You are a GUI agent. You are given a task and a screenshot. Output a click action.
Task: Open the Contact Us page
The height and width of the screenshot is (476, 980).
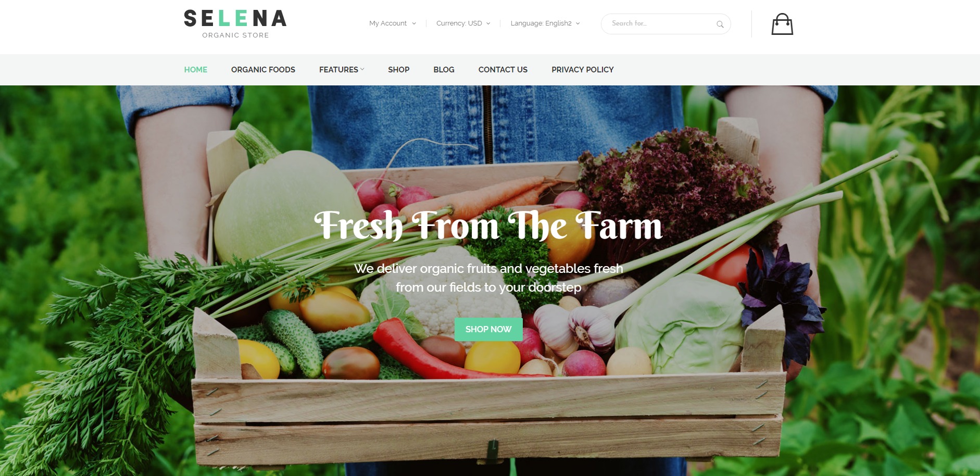tap(503, 70)
